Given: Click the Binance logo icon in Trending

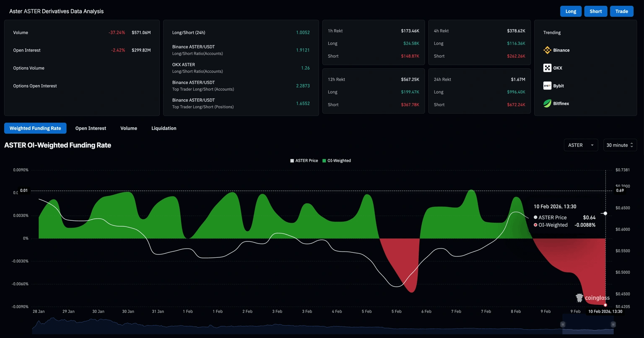Looking at the screenshot, I should coord(547,50).
